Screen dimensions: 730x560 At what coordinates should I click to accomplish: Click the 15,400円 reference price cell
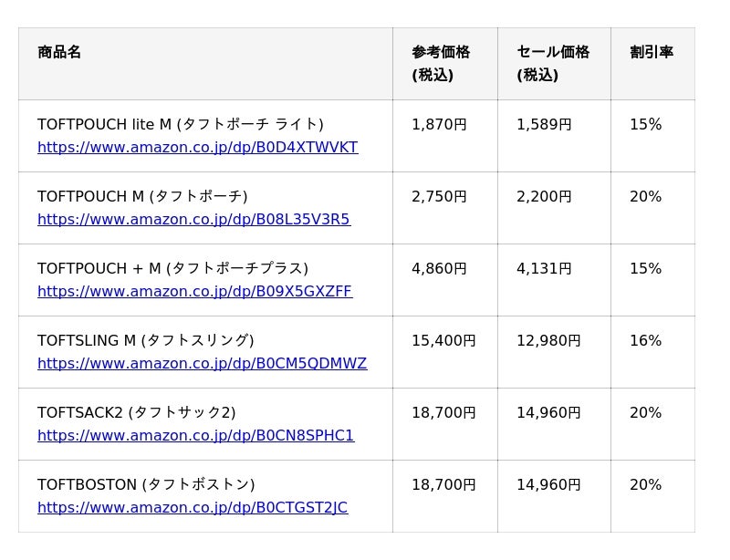click(443, 340)
